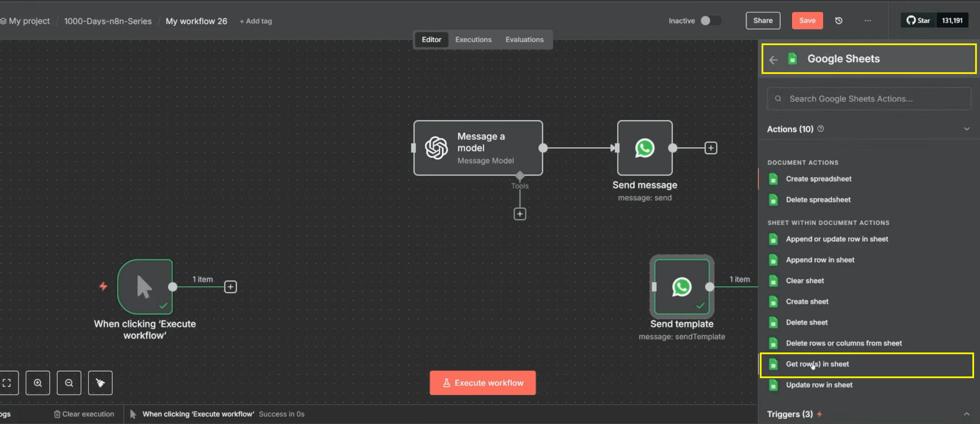Click the Share button
980x424 pixels.
[763, 20]
